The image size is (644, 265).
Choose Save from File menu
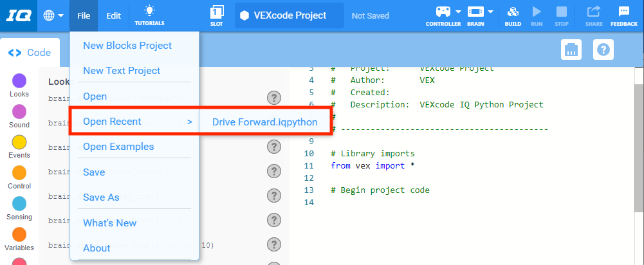click(x=94, y=172)
